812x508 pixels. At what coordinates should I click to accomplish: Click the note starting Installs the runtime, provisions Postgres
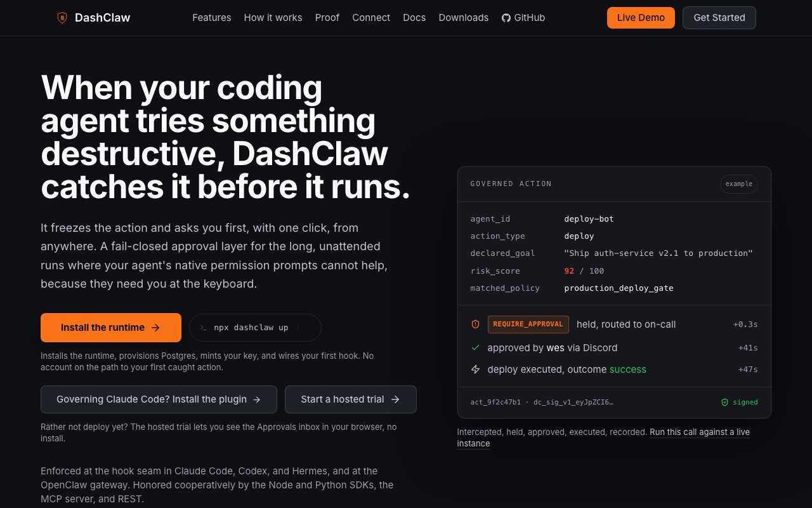point(207,361)
